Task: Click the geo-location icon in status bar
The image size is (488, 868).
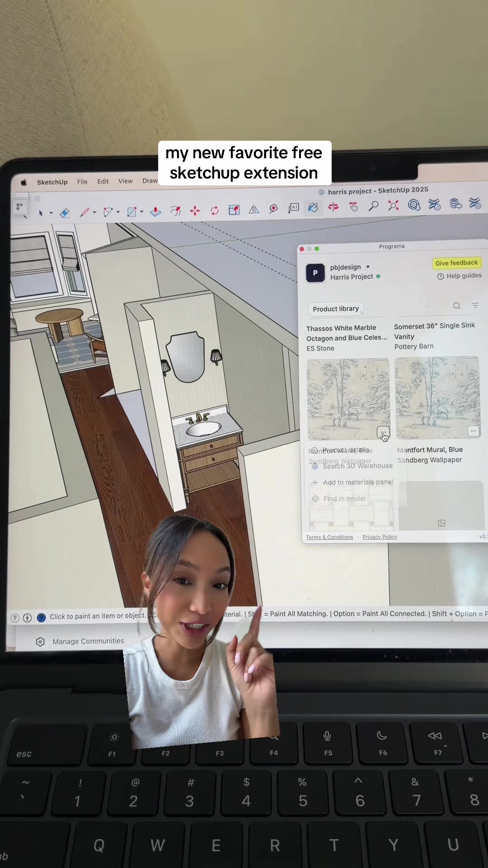Action: click(x=15, y=618)
